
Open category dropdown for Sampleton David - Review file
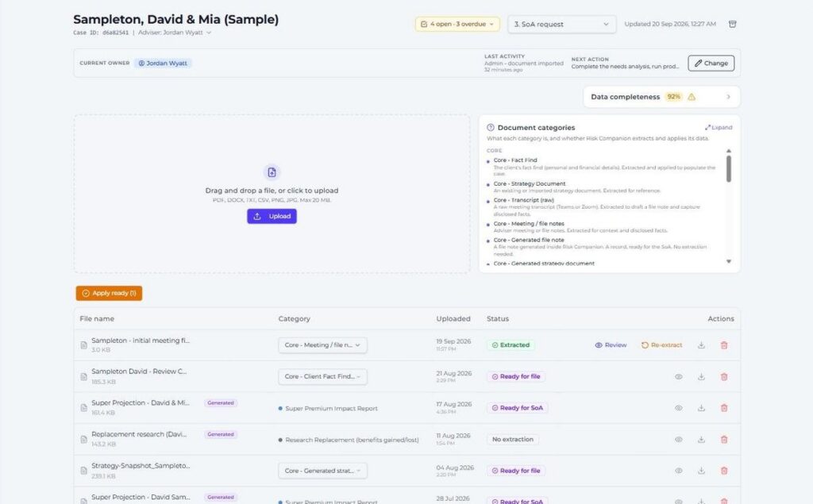322,376
